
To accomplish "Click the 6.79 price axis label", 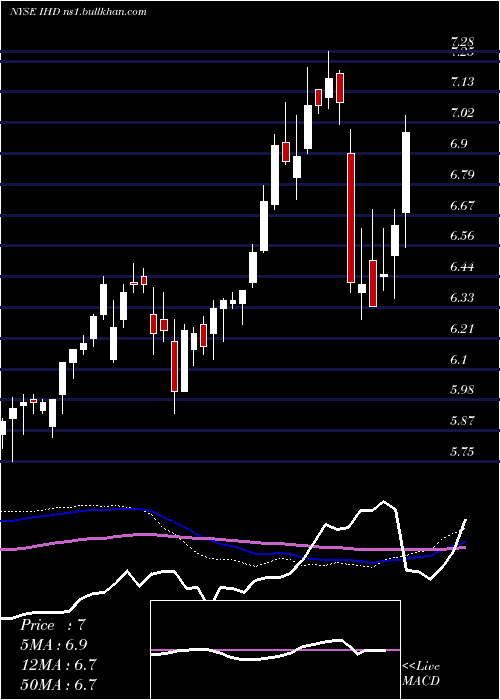I will click(462, 175).
